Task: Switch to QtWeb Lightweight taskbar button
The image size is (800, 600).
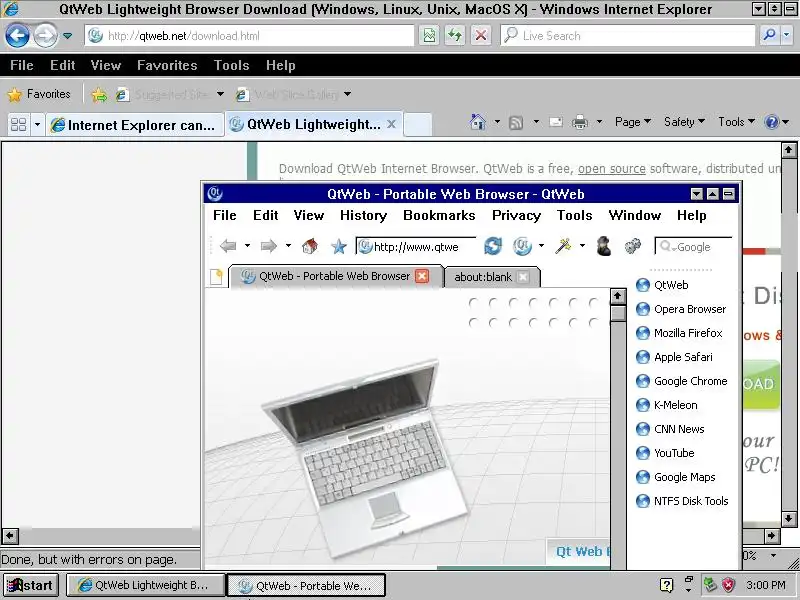Action: (x=145, y=585)
